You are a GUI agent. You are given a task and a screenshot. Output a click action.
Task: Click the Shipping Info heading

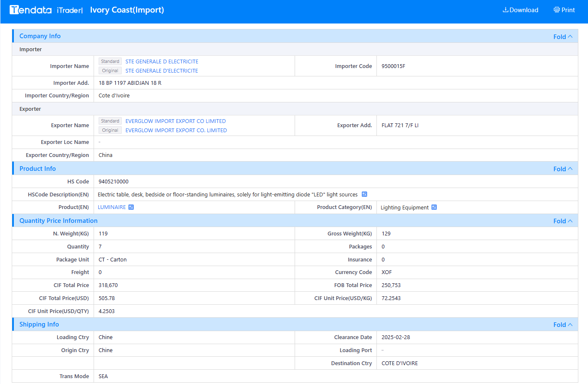pos(39,324)
